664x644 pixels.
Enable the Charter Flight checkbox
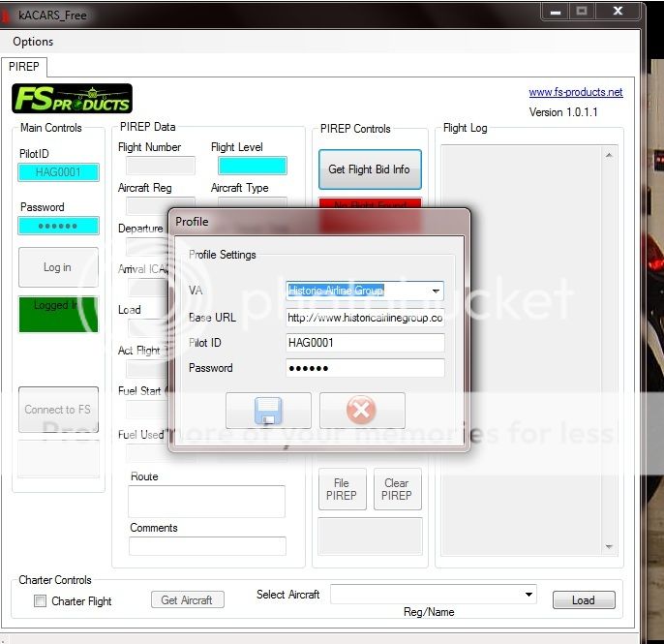coord(40,600)
